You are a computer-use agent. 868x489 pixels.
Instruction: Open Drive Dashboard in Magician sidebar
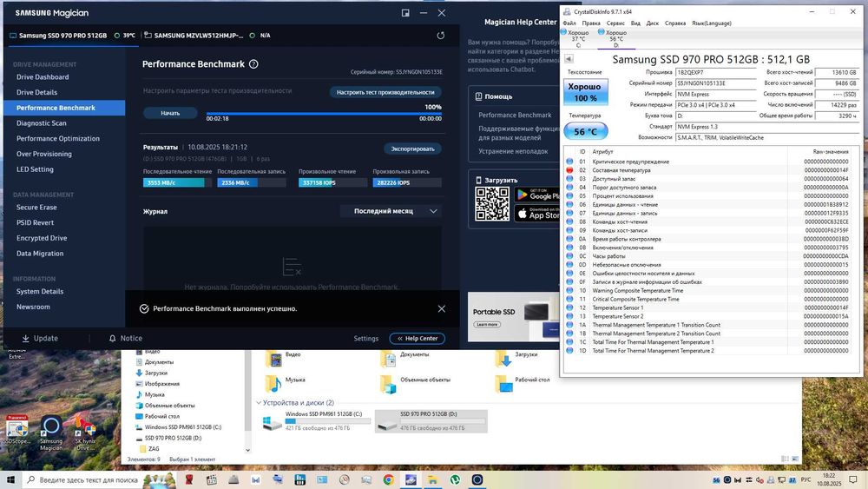click(43, 77)
